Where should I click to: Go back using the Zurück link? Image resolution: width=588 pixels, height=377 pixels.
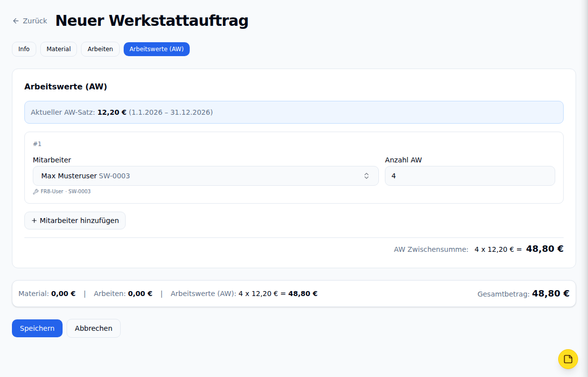click(x=30, y=21)
